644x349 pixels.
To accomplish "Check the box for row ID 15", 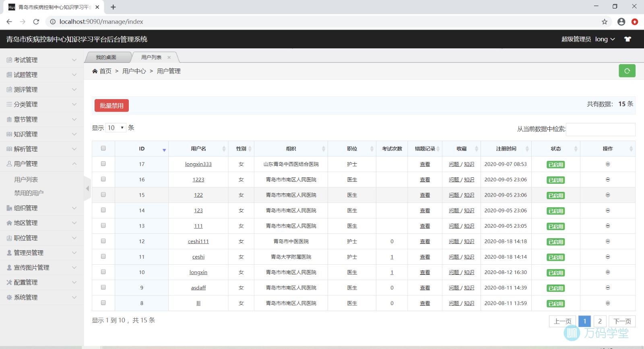I will [103, 195].
